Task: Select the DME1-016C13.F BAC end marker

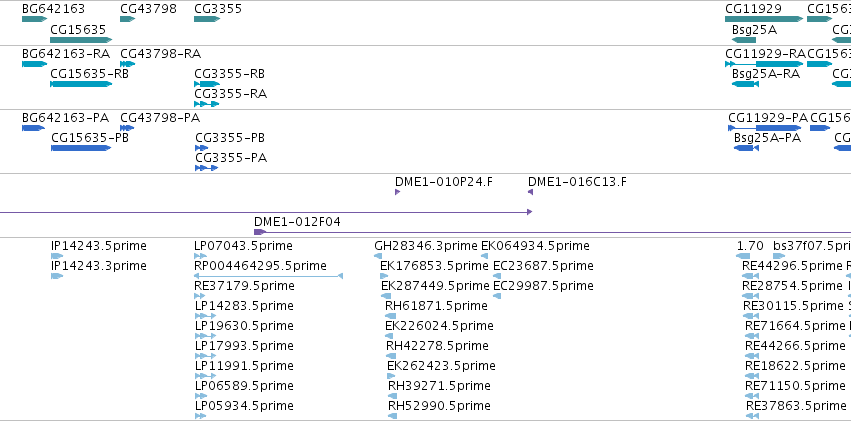Action: pyautogui.click(x=531, y=192)
